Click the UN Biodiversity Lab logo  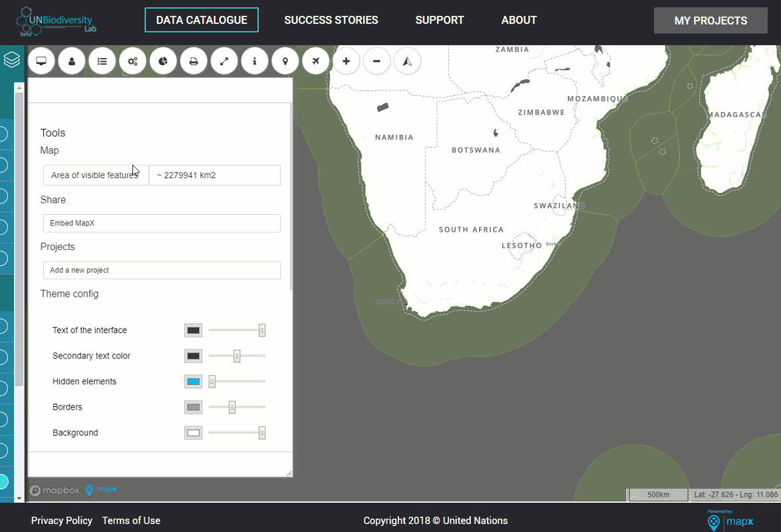click(x=57, y=22)
